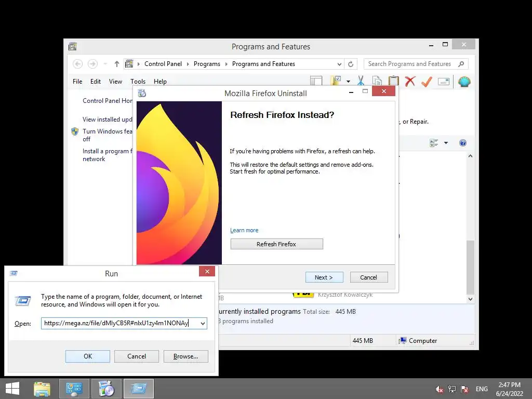Open the view options dropdown arrow
The width and height of the screenshot is (532, 399).
446,143
